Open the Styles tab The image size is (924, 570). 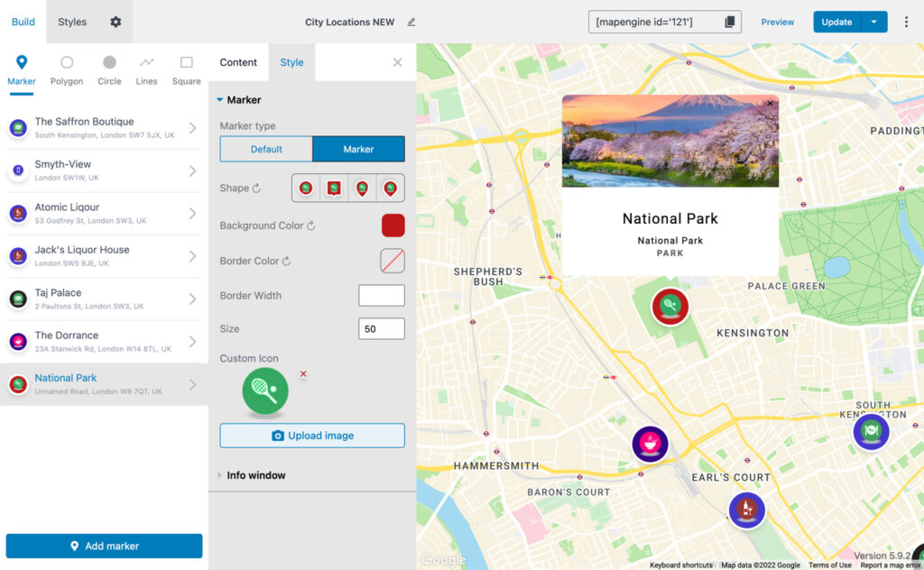[x=71, y=22]
